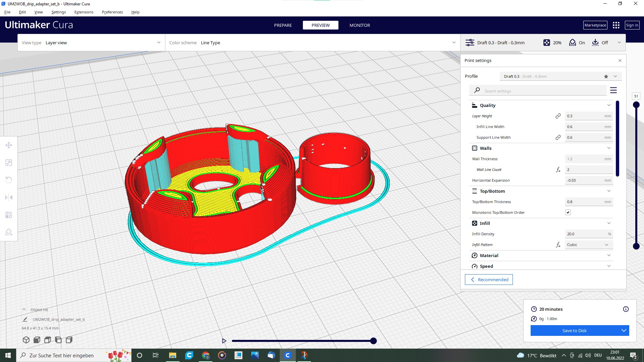Viewport: 644px width, 362px height.
Task: Click edit pencil next to object name
Action: (x=25, y=319)
